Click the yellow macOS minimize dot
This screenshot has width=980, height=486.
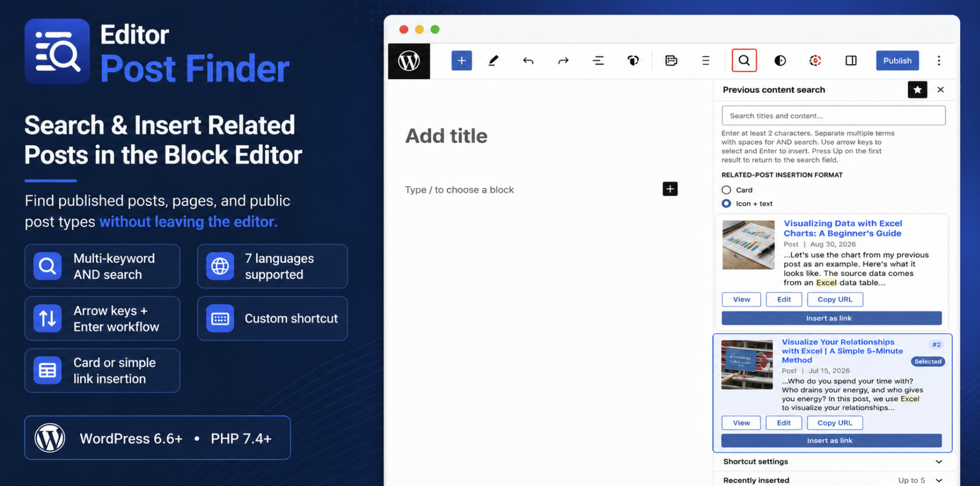pos(419,29)
